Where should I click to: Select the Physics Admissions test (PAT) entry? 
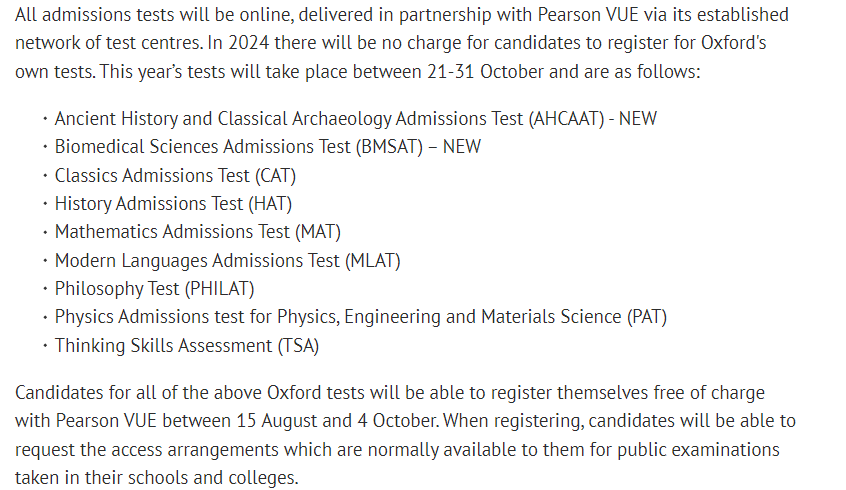point(360,317)
